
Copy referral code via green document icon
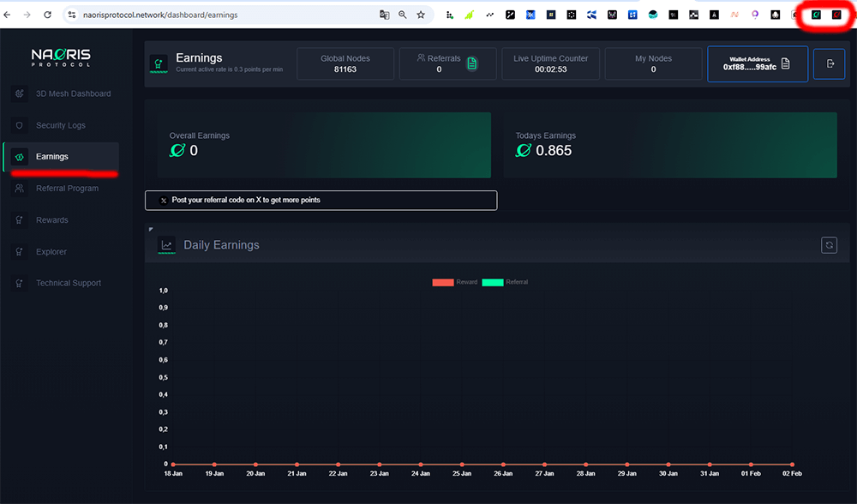click(471, 64)
